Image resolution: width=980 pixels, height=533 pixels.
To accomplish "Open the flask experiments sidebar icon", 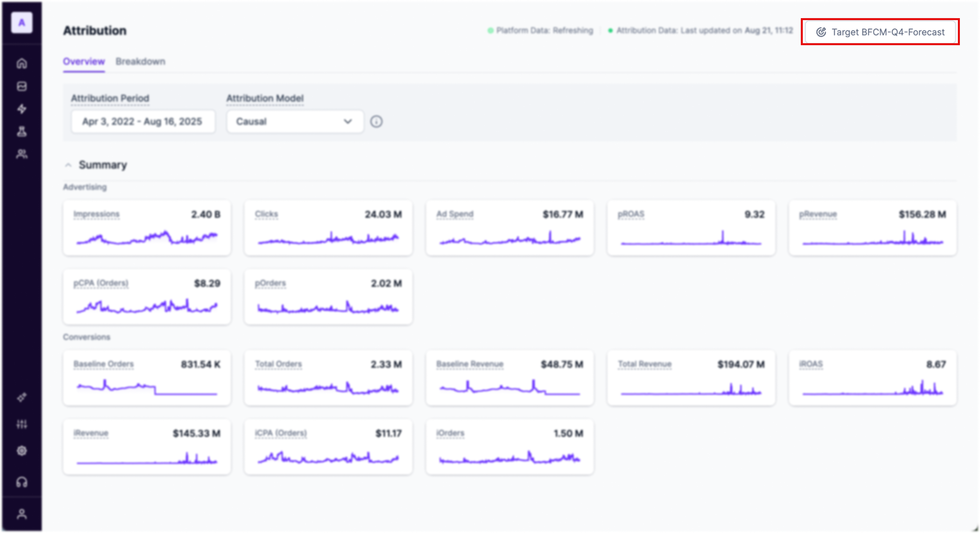I will 22,132.
